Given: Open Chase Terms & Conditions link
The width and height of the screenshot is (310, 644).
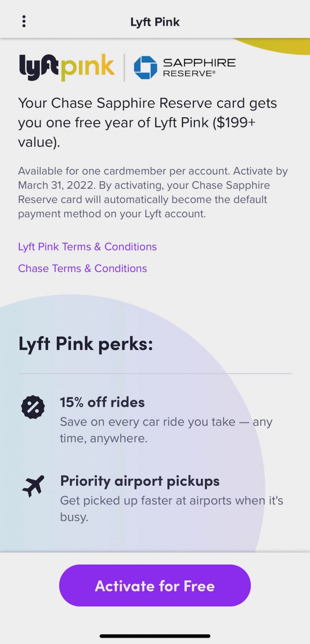Looking at the screenshot, I should coord(83,268).
